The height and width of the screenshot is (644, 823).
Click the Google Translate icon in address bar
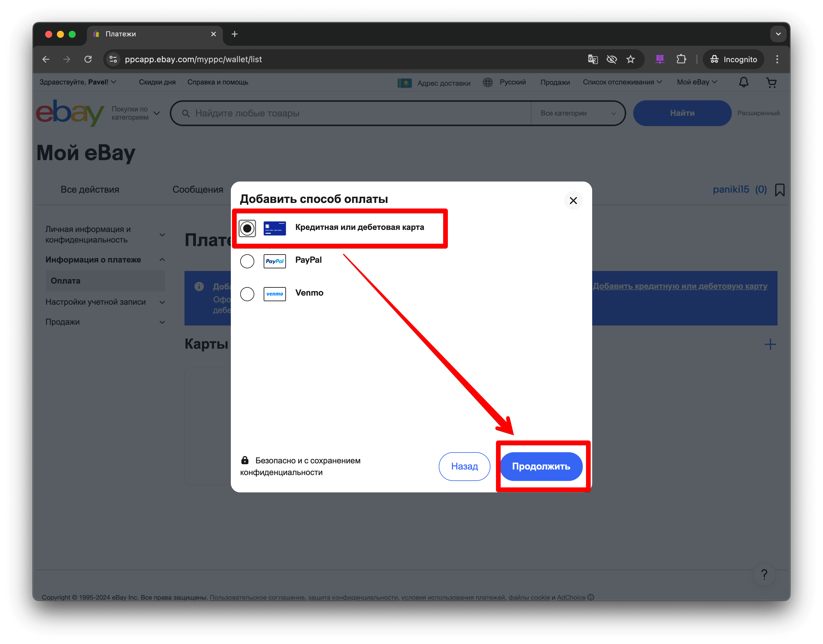click(x=593, y=59)
